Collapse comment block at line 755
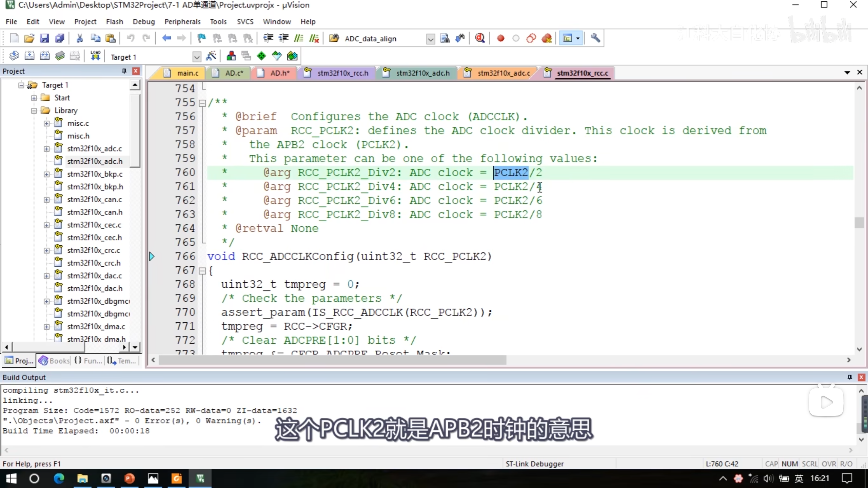Image resolution: width=868 pixels, height=488 pixels. 202,103
